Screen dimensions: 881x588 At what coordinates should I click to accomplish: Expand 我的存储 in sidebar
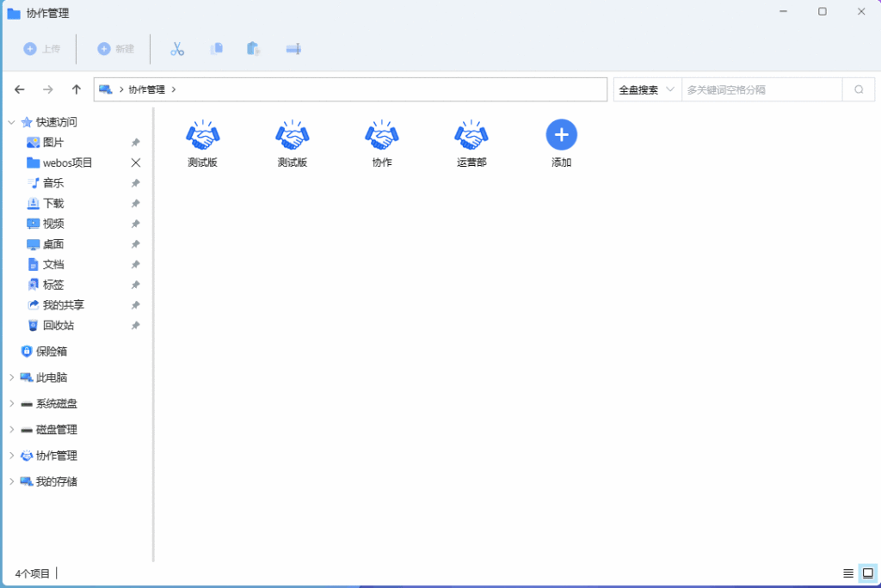point(11,481)
